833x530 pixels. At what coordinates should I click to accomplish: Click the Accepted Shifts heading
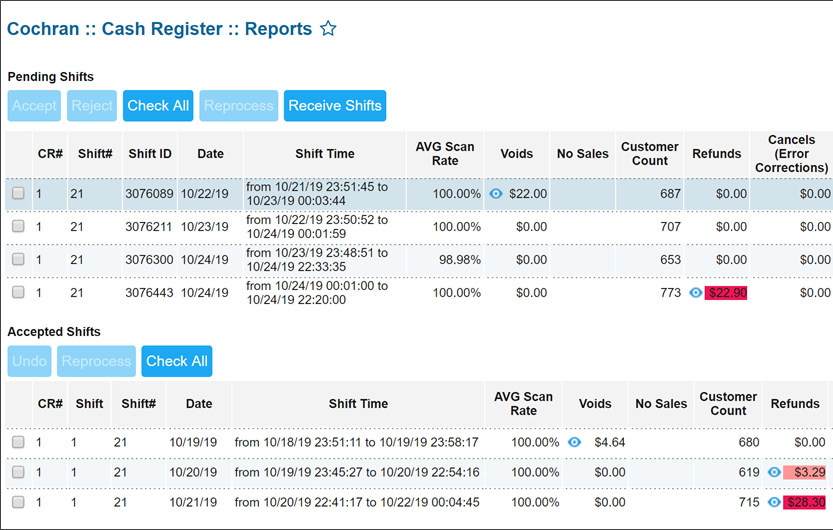[54, 331]
